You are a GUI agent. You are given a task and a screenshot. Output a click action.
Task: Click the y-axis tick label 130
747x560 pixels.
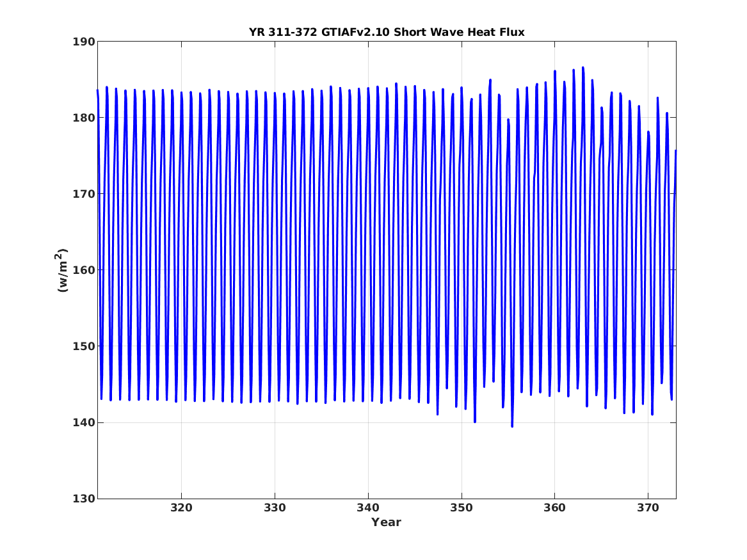tap(83, 499)
